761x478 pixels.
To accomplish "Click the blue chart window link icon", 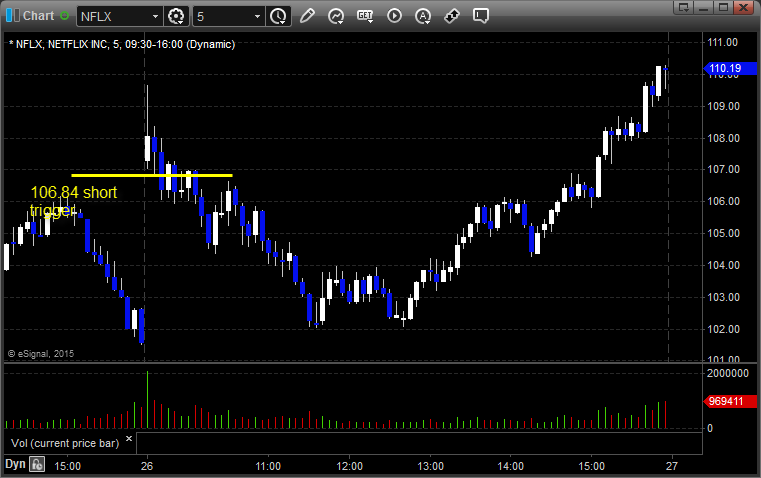I will (x=13, y=16).
